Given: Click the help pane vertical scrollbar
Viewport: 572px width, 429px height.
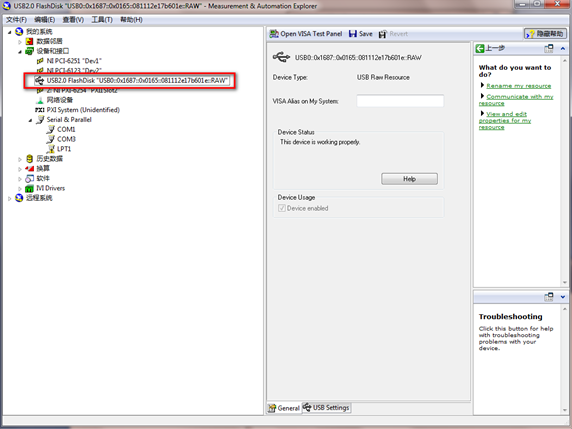Looking at the screenshot, I should (x=565, y=171).
